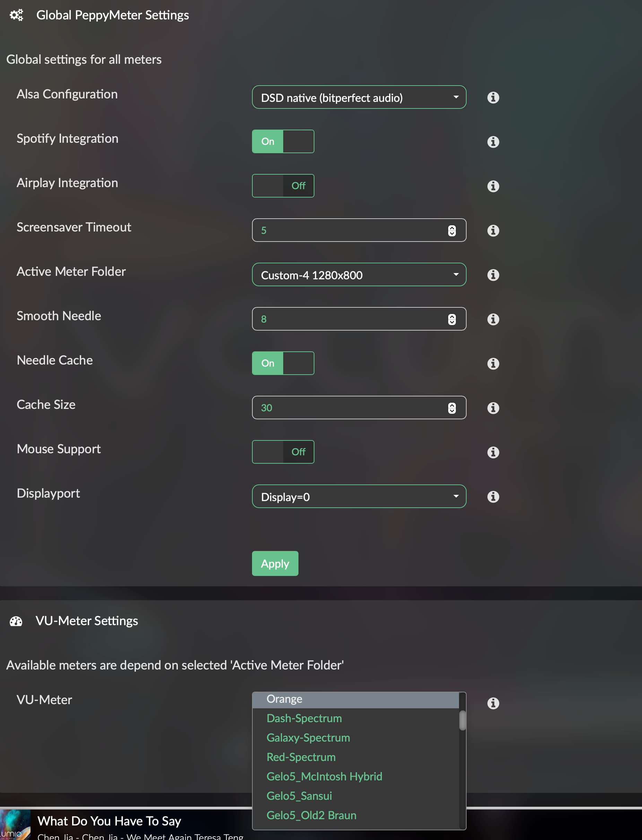Open album art thumbnail in player bar

(15, 825)
